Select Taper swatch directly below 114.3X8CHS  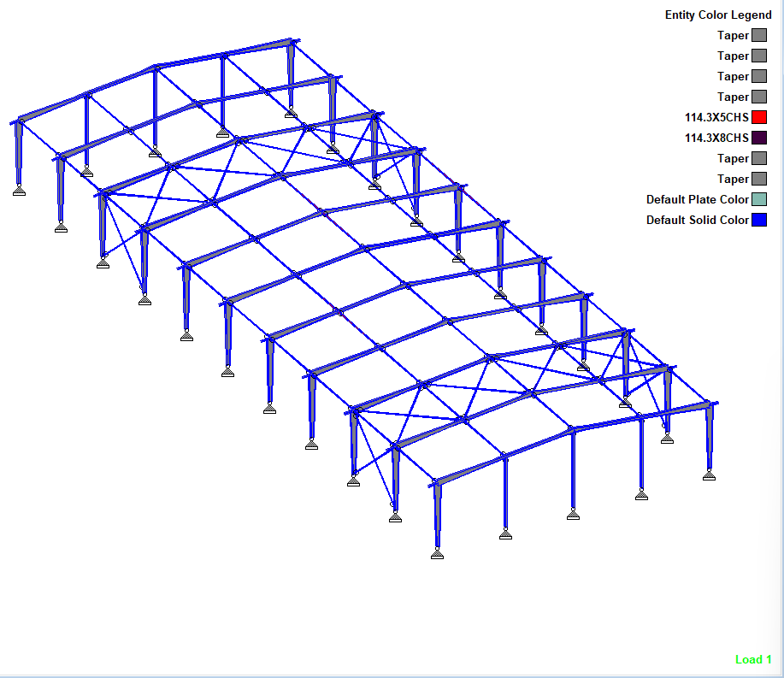759,158
